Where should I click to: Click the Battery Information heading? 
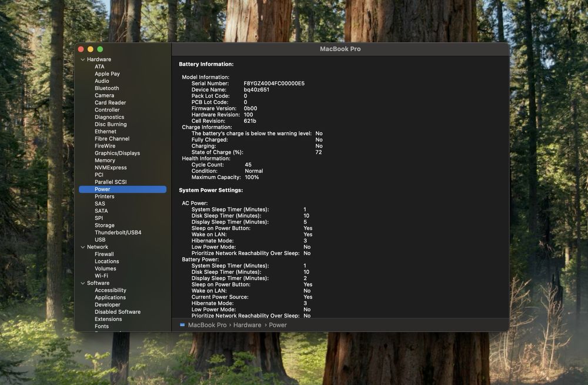tap(206, 64)
